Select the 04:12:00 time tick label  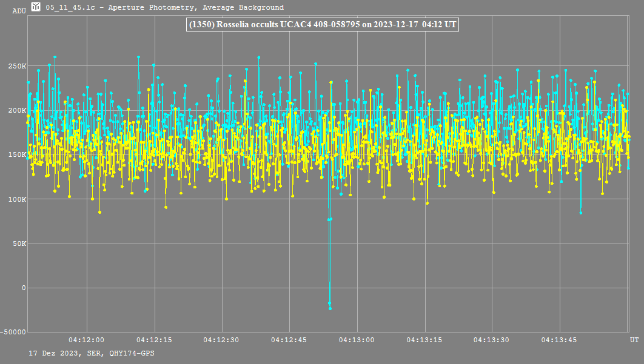click(x=86, y=340)
